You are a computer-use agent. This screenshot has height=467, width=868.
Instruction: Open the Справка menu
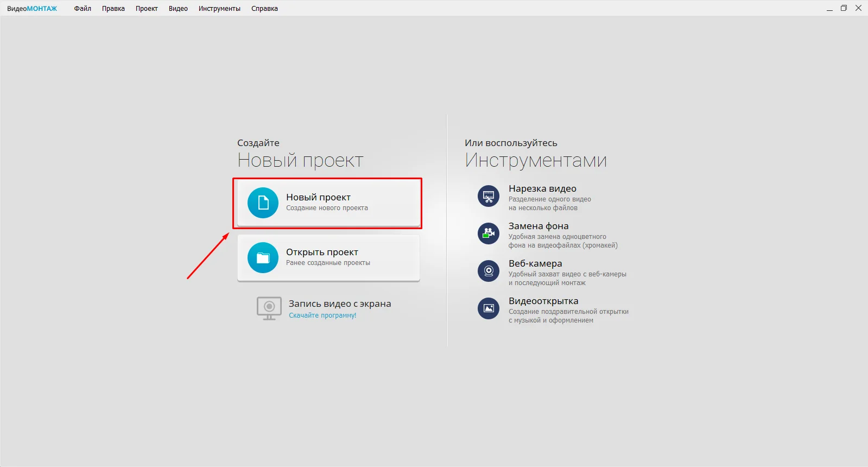click(264, 9)
